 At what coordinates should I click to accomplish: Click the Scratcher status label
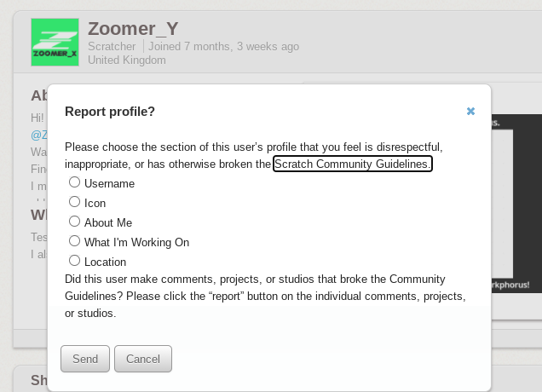112,46
